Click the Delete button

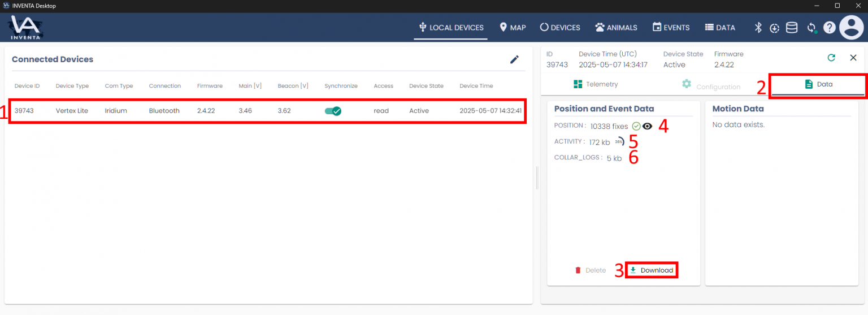coord(590,270)
